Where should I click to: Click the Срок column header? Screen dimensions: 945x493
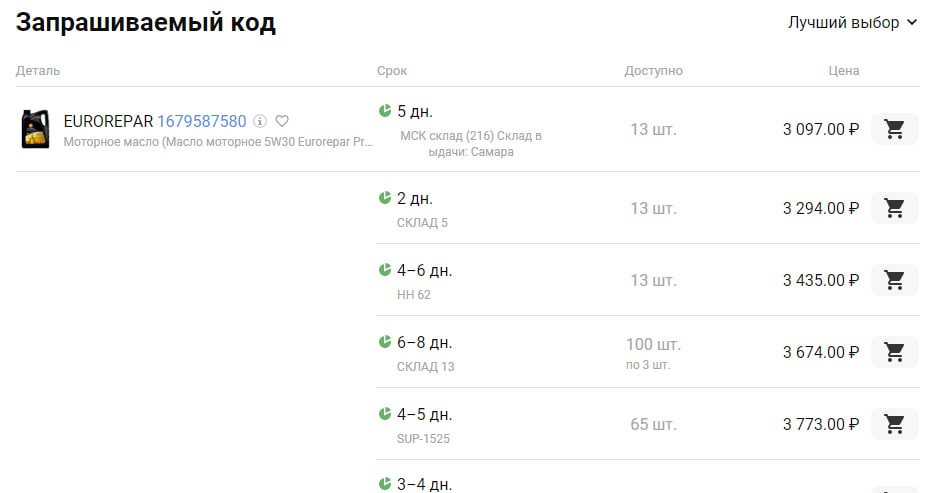pos(392,71)
